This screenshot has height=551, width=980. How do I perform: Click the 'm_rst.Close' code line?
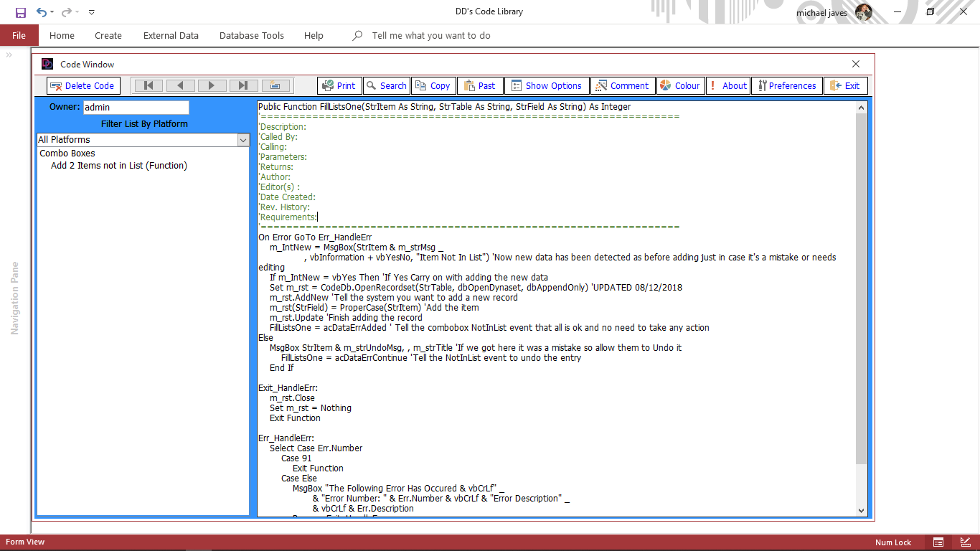point(292,398)
